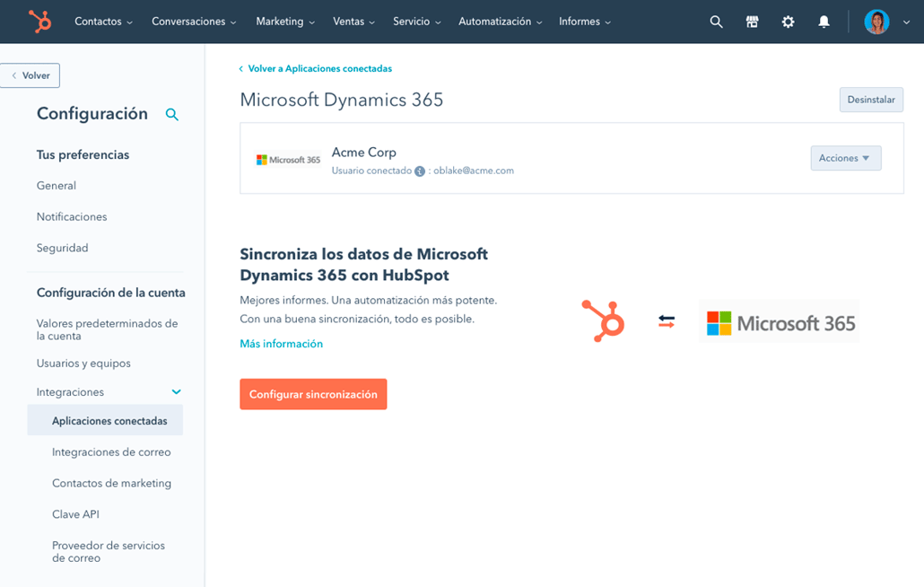924x587 pixels.
Task: Open the search magnifier in top navigation
Action: [716, 22]
